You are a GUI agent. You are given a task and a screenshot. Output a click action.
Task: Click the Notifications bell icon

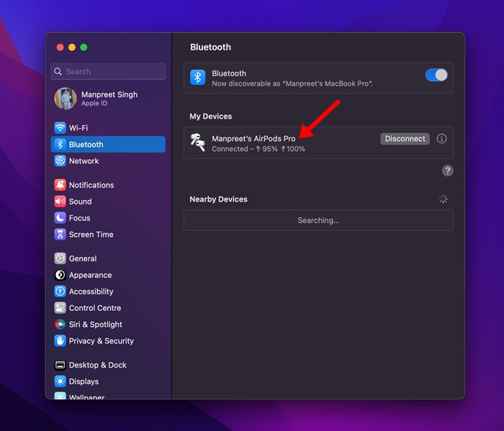point(60,185)
